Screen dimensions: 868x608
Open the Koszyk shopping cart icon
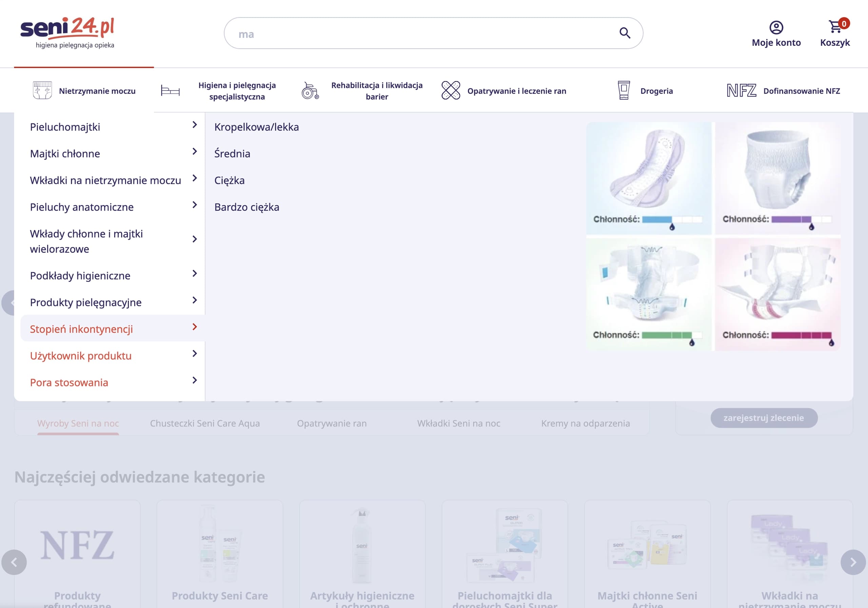pos(835,26)
